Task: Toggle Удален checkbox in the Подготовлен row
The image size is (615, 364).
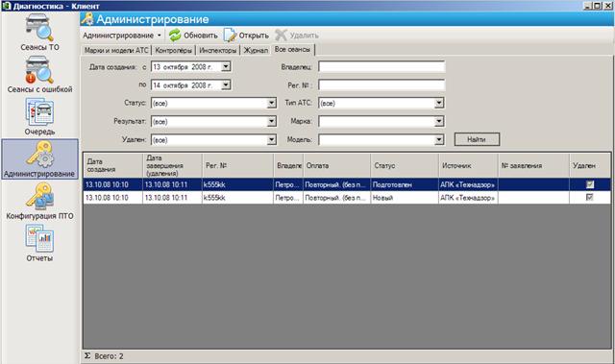Action: pos(589,184)
